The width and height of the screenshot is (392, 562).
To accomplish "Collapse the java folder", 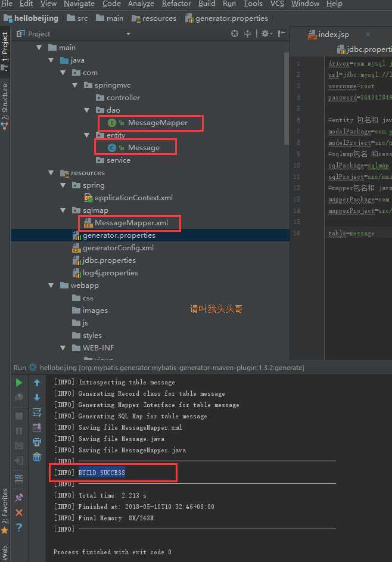I will 51,60.
